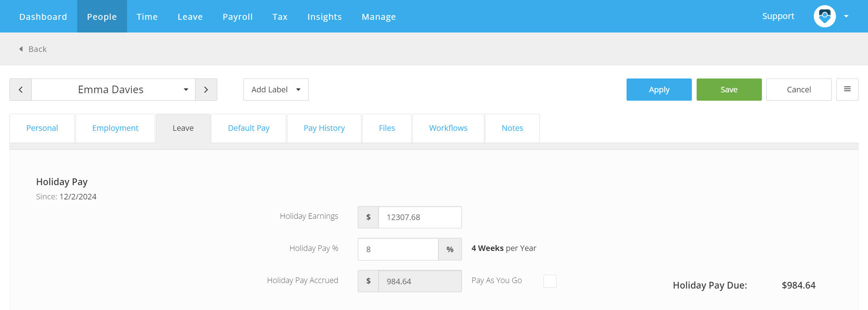Open the Dashboard menu
Image resolution: width=868 pixels, height=310 pixels.
(43, 17)
